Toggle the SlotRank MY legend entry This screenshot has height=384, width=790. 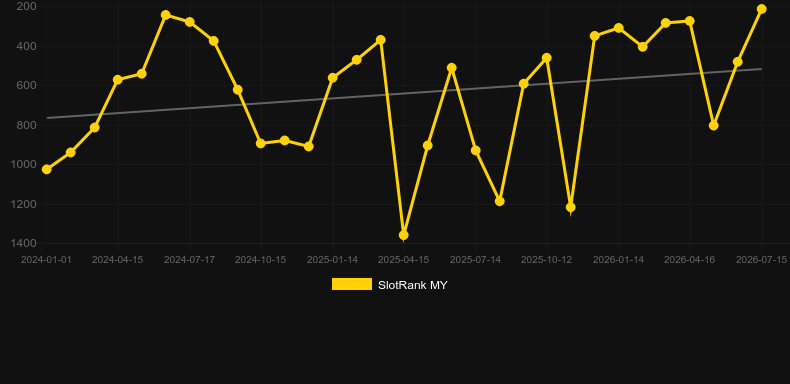coord(389,285)
